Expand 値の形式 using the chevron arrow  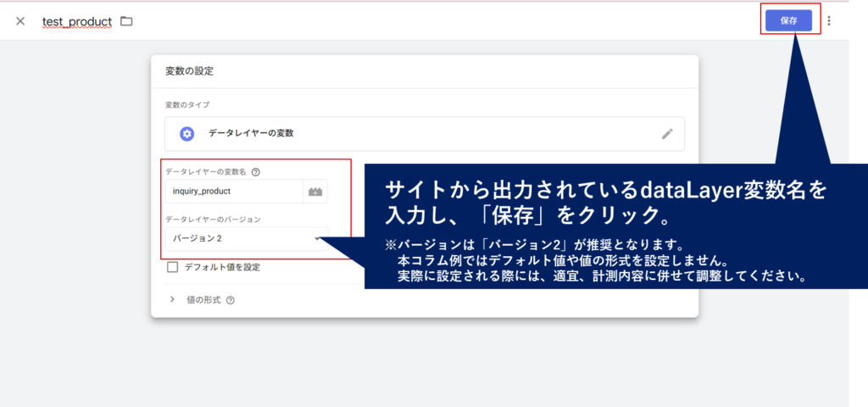[x=172, y=299]
